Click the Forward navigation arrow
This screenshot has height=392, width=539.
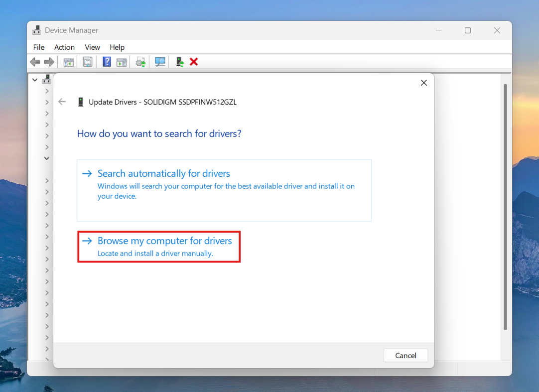tap(48, 61)
